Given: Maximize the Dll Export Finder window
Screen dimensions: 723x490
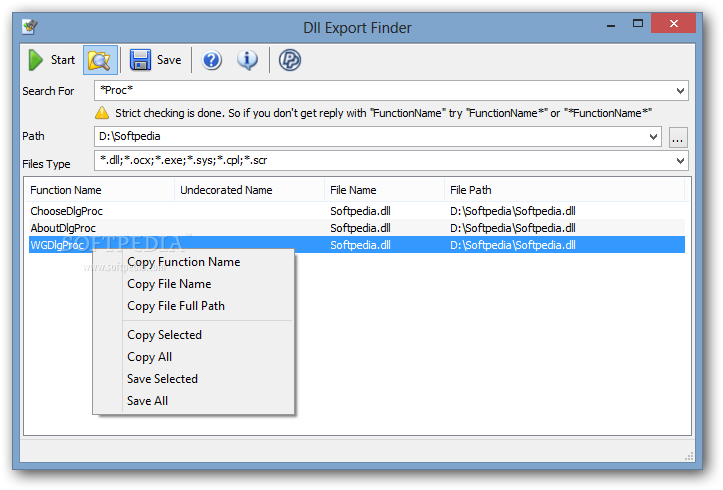Looking at the screenshot, I should coord(638,24).
